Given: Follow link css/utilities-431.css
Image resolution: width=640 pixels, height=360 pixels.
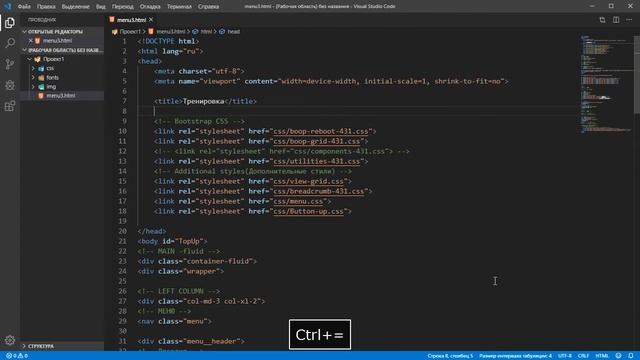Looking at the screenshot, I should click(x=317, y=161).
